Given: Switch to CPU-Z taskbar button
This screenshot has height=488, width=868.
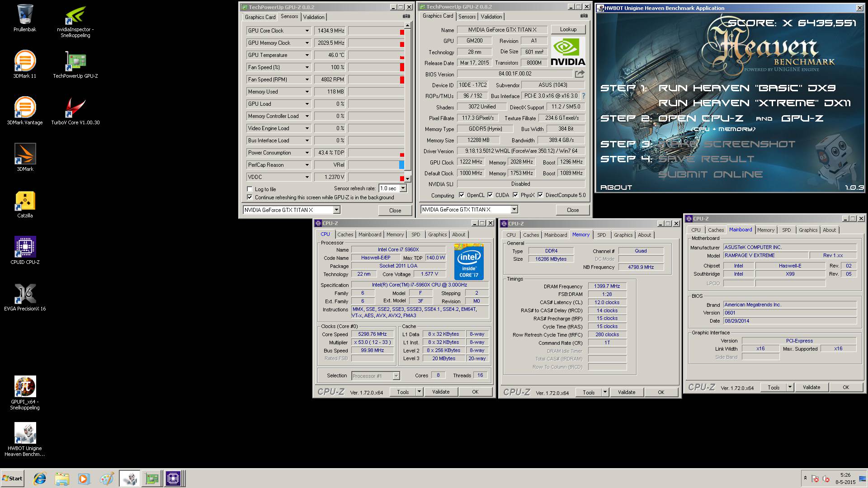Looking at the screenshot, I should click(173, 479).
